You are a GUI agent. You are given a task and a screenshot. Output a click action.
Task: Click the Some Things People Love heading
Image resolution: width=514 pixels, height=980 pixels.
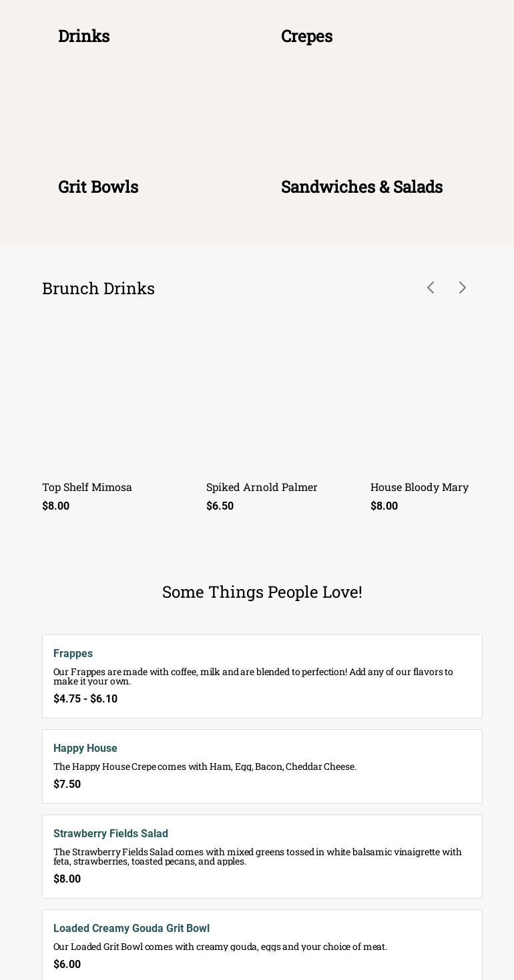(x=262, y=592)
